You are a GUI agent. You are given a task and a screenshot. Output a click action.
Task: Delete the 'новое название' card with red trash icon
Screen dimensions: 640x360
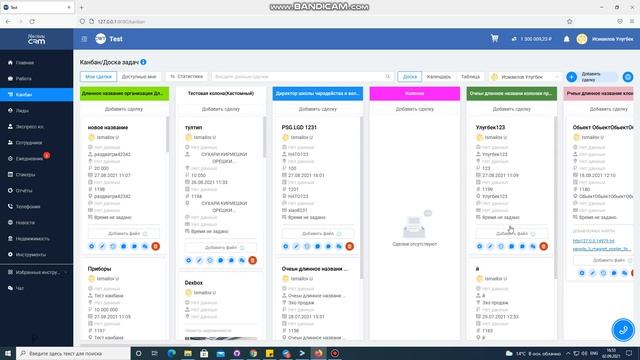(156, 246)
